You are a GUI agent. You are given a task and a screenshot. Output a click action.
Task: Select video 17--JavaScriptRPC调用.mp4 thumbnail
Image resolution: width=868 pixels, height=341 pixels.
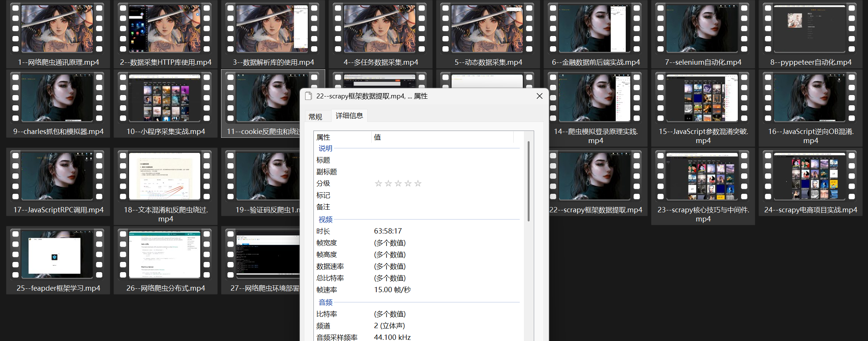[57, 176]
